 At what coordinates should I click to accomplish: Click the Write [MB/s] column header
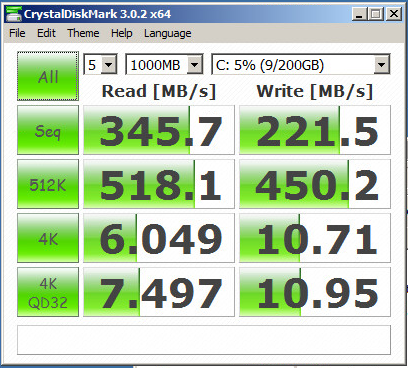315,91
